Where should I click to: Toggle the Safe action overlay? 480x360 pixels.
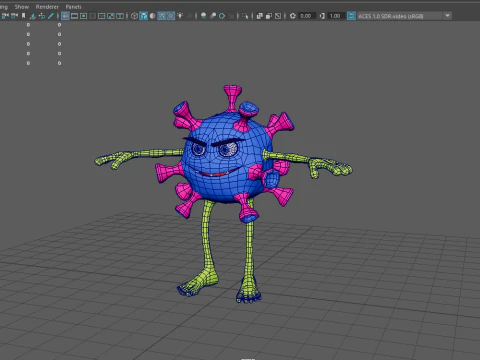coord(111,16)
